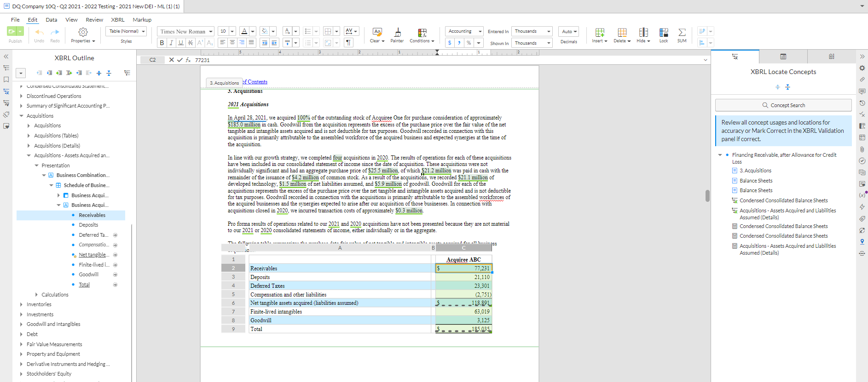Open Properties gear in toolbar
Screen dimensions: 868x382
click(x=83, y=32)
